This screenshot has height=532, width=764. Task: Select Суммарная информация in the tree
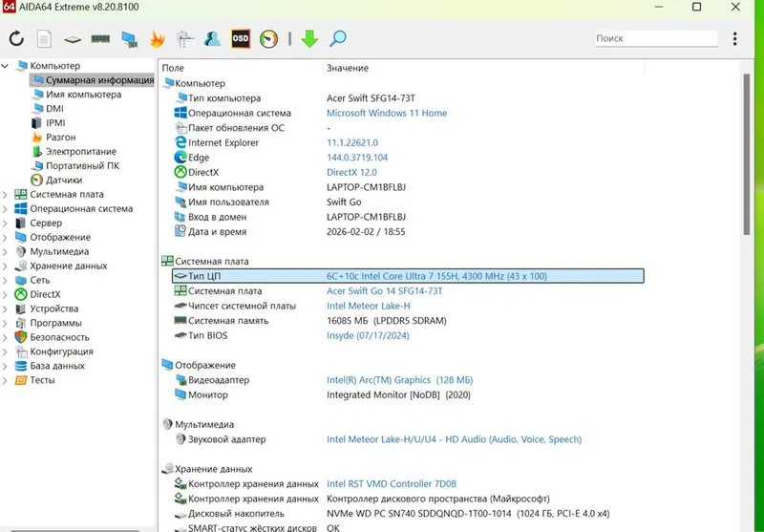tap(92, 80)
